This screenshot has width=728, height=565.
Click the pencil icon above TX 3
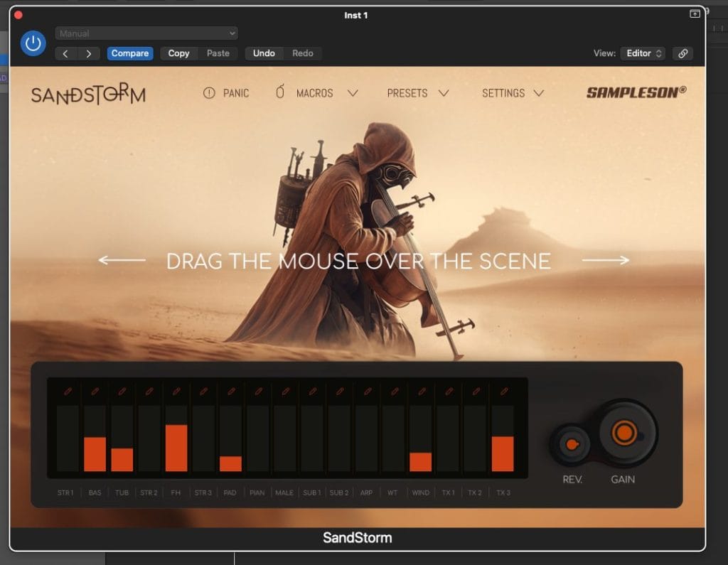click(x=503, y=392)
